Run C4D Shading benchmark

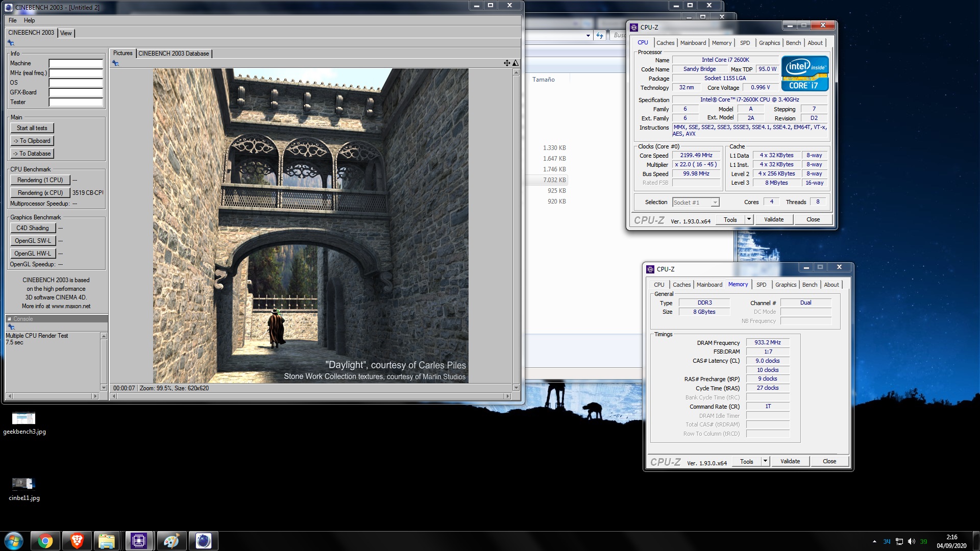(33, 228)
